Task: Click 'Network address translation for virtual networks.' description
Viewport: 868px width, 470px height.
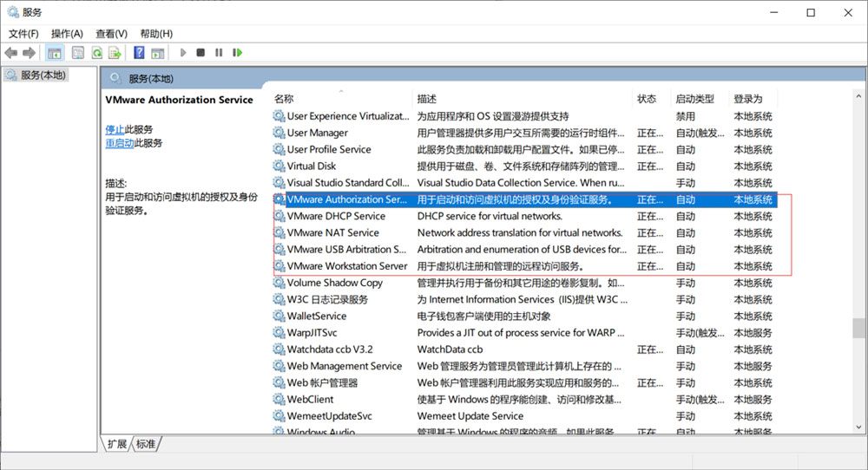Action: tap(520, 232)
